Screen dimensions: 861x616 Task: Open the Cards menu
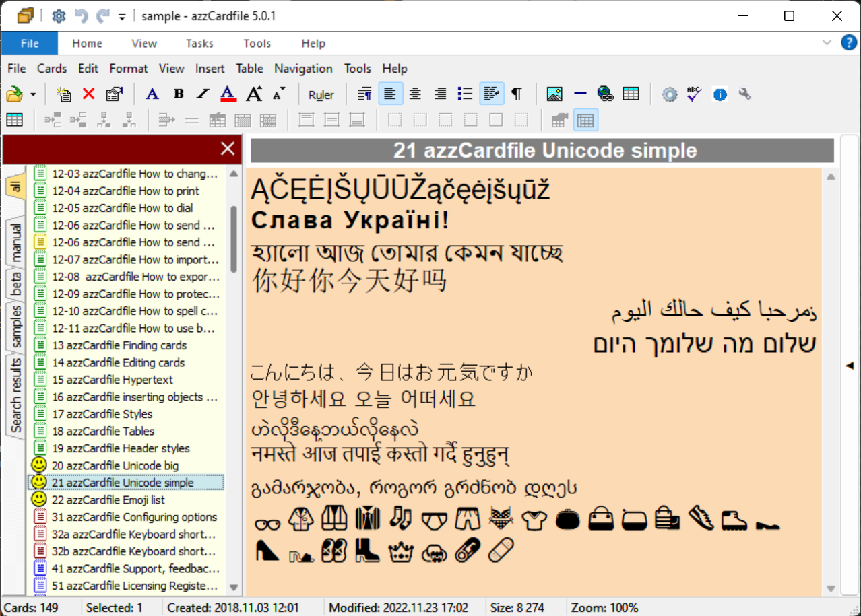52,69
